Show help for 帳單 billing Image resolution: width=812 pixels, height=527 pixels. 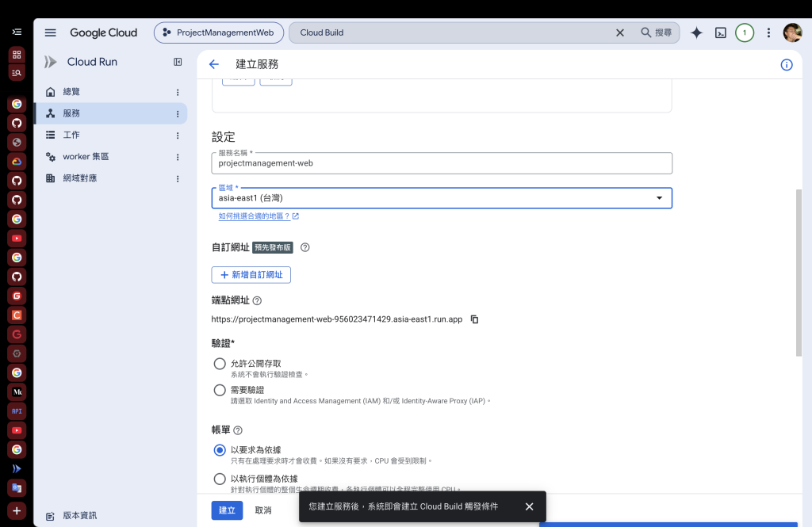pyautogui.click(x=238, y=430)
